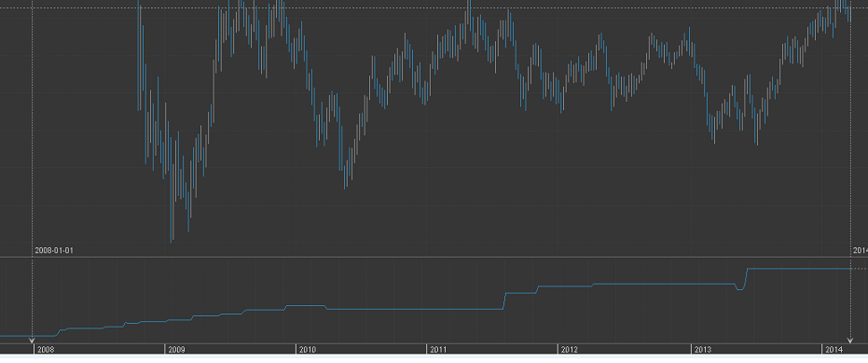Click the dotted indicator value line at right edge
868x363 pixels.
point(860,268)
